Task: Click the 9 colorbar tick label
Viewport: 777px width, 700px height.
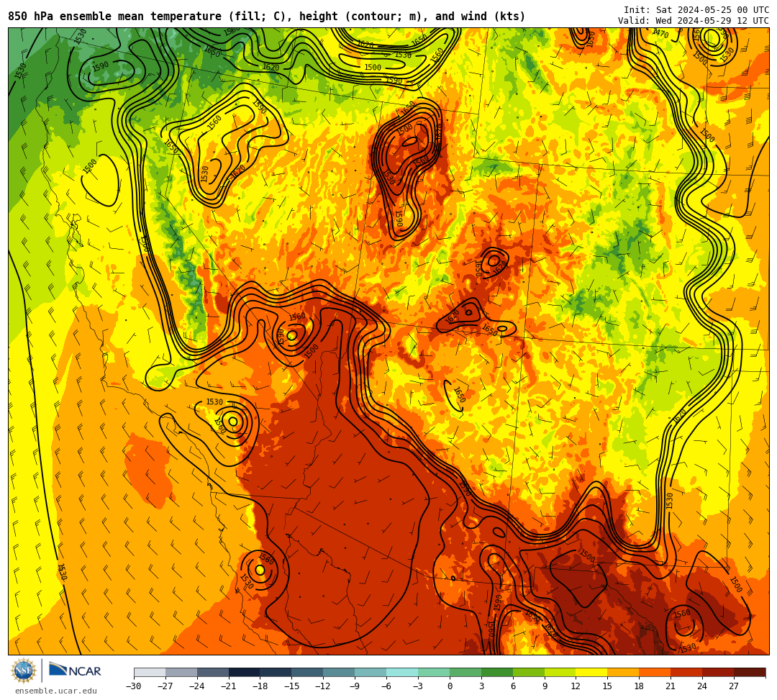Action: pos(545,686)
